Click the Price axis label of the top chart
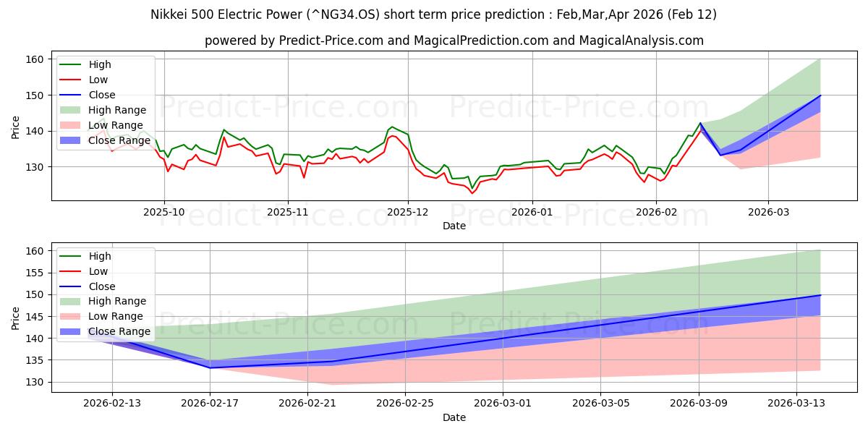Viewport: 868px width, 434px height. pos(16,127)
